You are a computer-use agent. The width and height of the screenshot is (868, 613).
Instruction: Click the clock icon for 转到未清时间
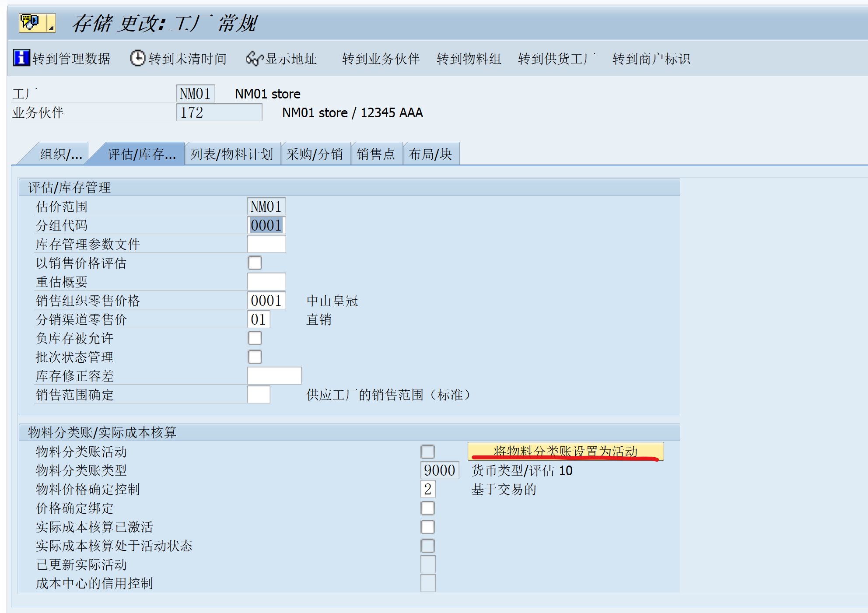pyautogui.click(x=137, y=58)
